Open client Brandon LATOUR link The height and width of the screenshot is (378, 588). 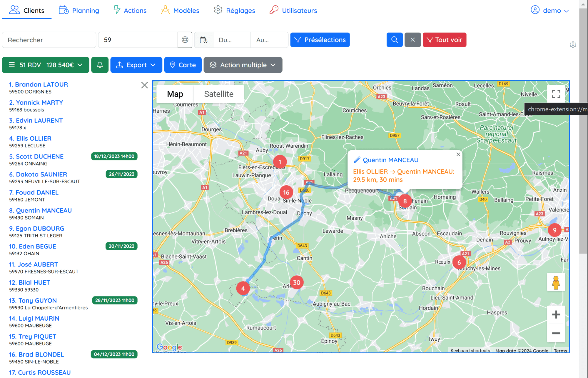coord(39,84)
